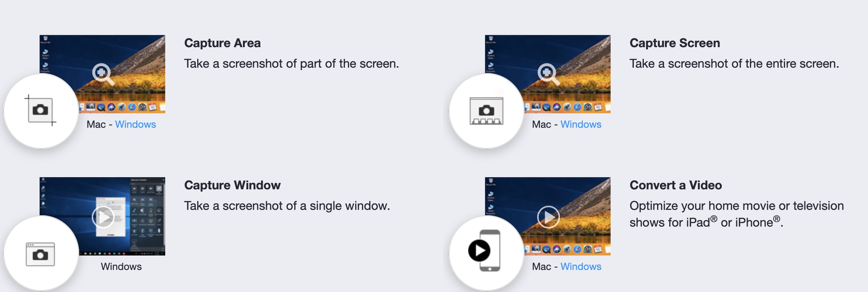
Task: Click the Capture Screen camera icon
Action: (x=486, y=111)
